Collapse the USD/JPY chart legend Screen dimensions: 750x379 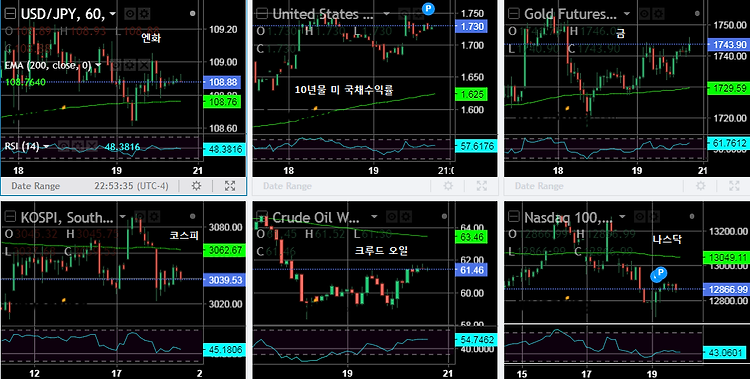click(10, 14)
